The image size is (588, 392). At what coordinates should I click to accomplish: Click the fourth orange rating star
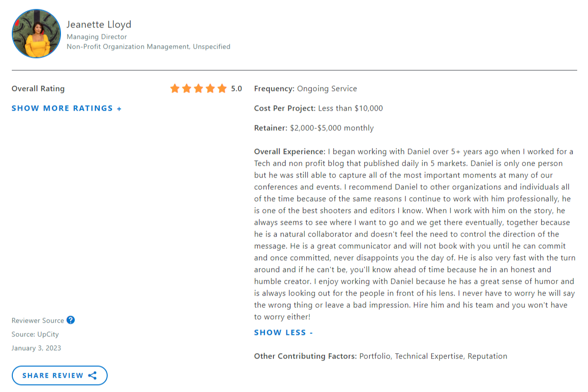pos(210,89)
